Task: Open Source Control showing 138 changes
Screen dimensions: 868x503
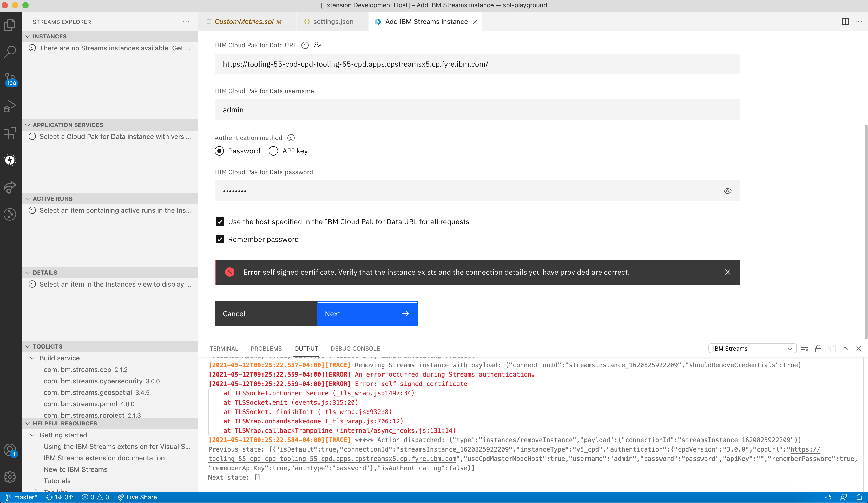Action: [10, 79]
